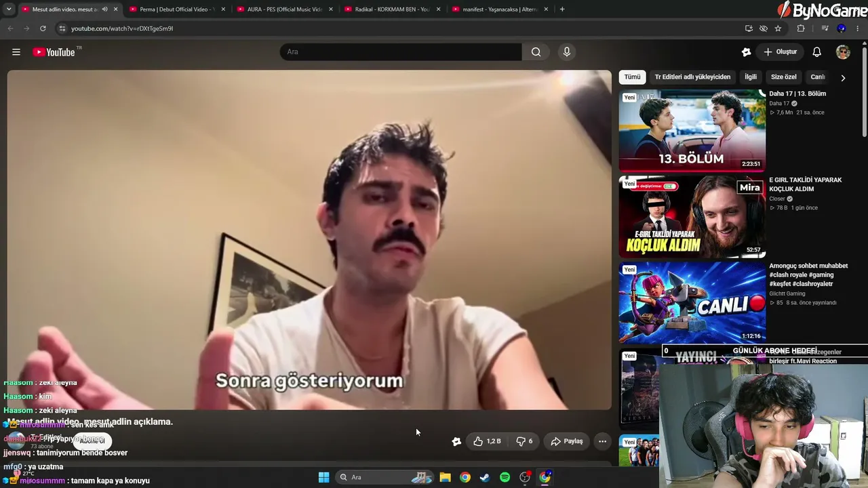Launch File Explorer from the taskbar
Viewport: 868px width, 488px height.
[445, 477]
